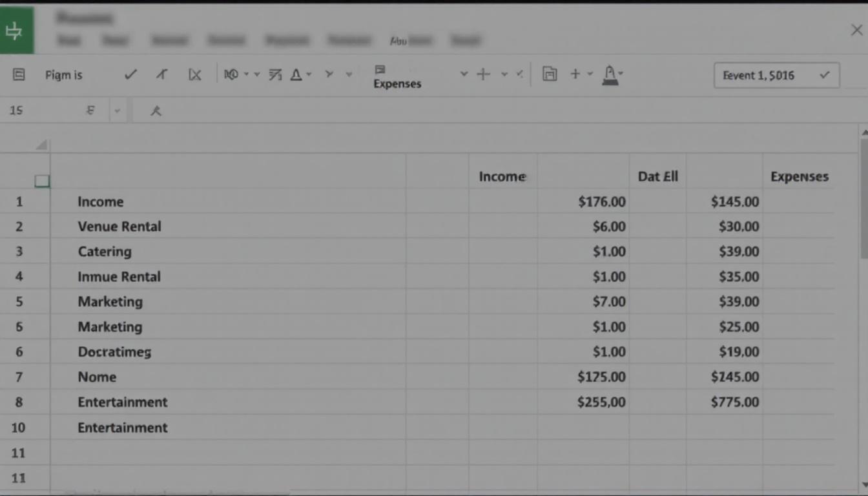Viewport: 868px width, 496px height.
Task: Click the scrollbar up arrow
Action: point(864,132)
